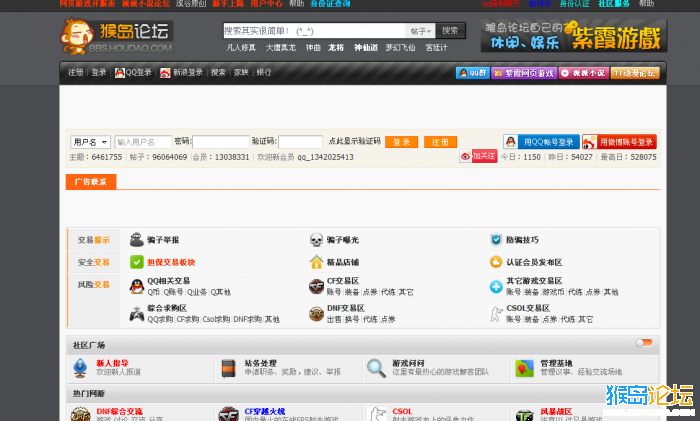Click the red 加关注 button

484,156
